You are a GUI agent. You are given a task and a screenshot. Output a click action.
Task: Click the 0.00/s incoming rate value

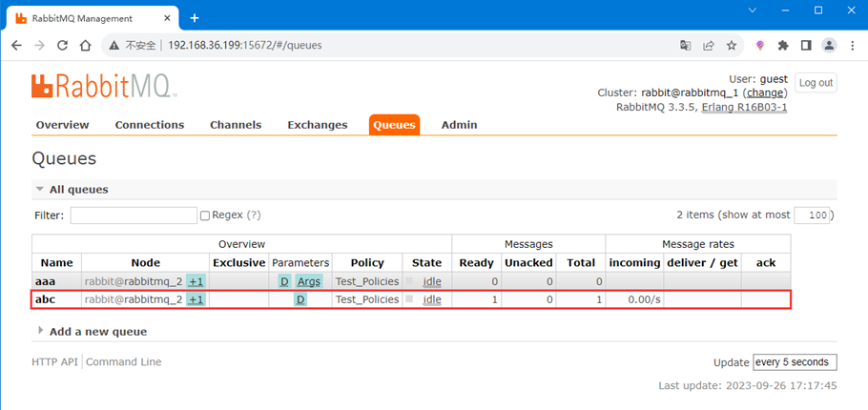pos(645,299)
